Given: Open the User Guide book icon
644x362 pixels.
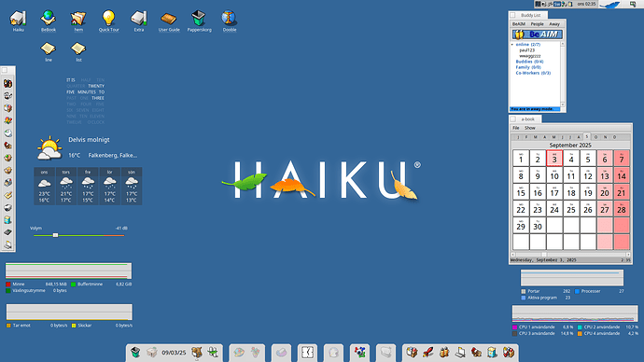Looking at the screenshot, I should tap(169, 19).
